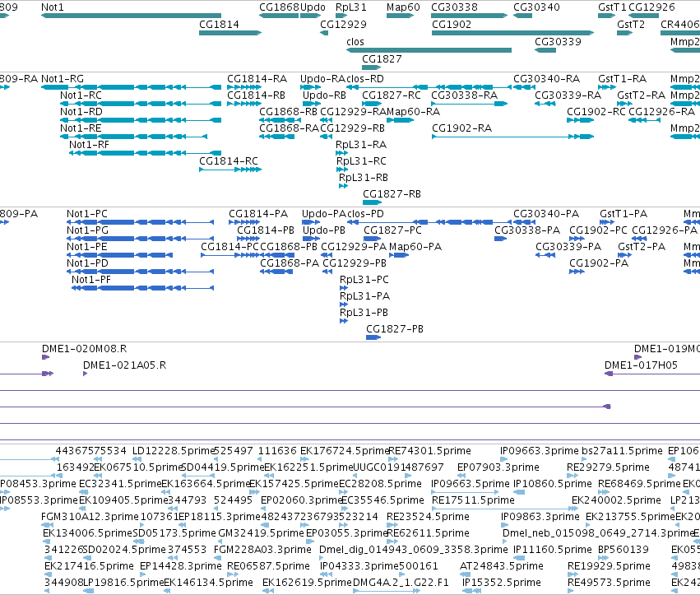Select transcript Not1-RE
Image resolution: width=700 pixels, height=595 pixels.
(134, 137)
